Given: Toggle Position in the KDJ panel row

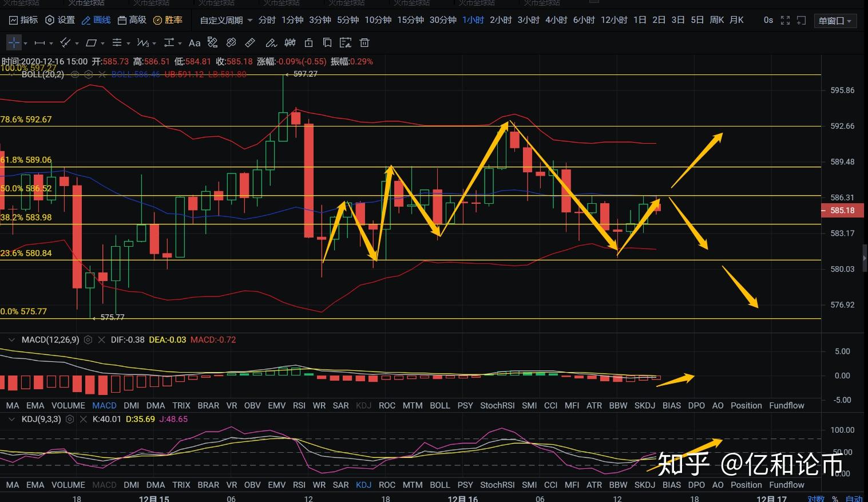Looking at the screenshot, I should click(746, 485).
